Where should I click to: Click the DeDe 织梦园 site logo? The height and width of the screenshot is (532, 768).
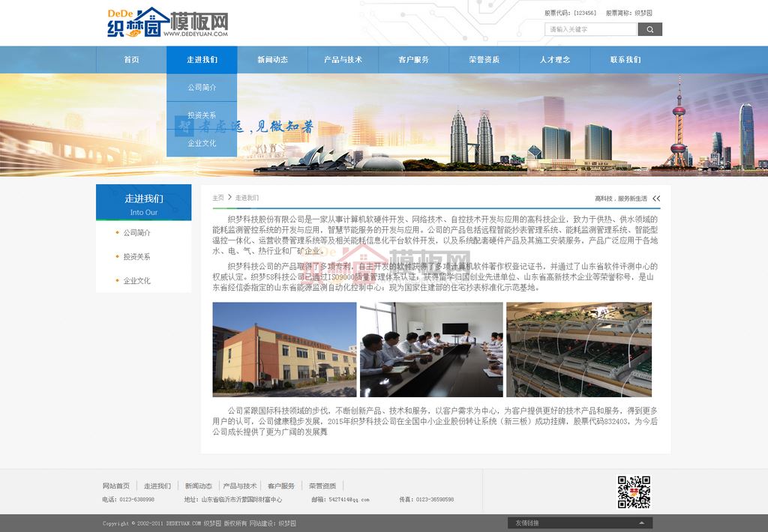tap(166, 22)
